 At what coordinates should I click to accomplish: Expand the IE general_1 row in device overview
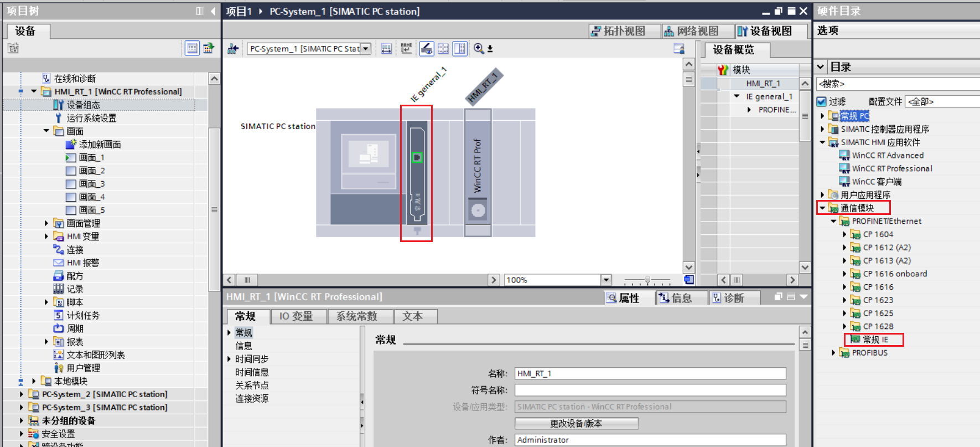point(737,96)
